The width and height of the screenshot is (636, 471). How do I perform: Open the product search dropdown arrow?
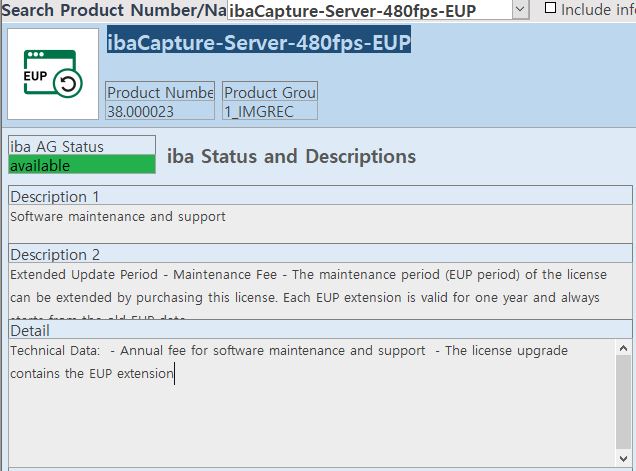(x=520, y=10)
